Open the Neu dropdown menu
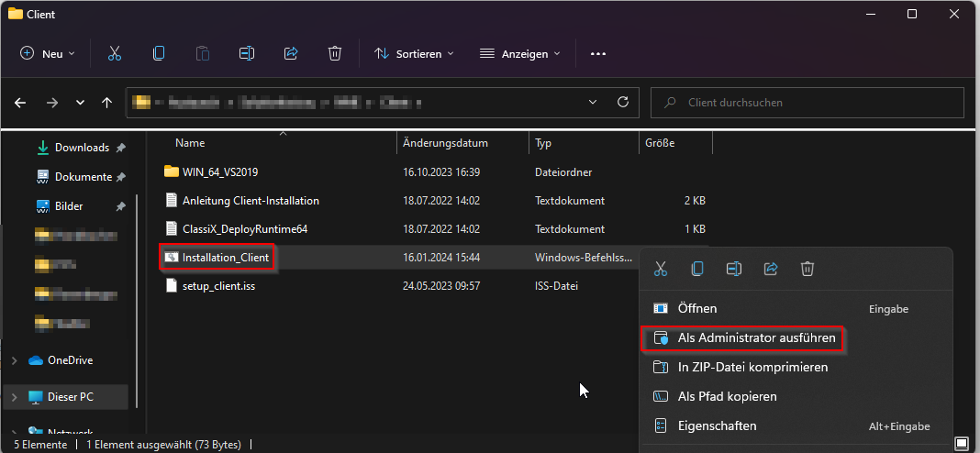980x453 pixels. point(48,54)
